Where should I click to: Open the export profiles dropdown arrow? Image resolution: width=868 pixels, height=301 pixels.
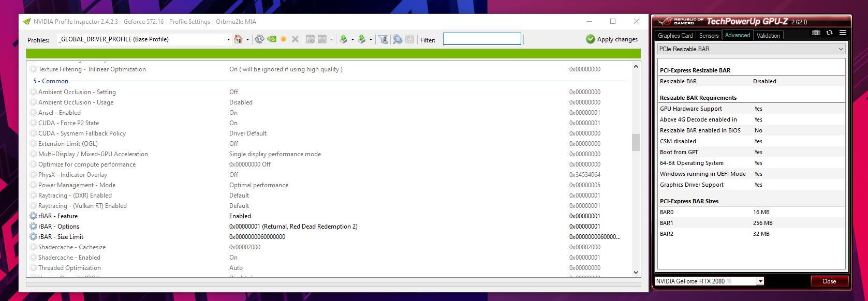click(x=352, y=39)
